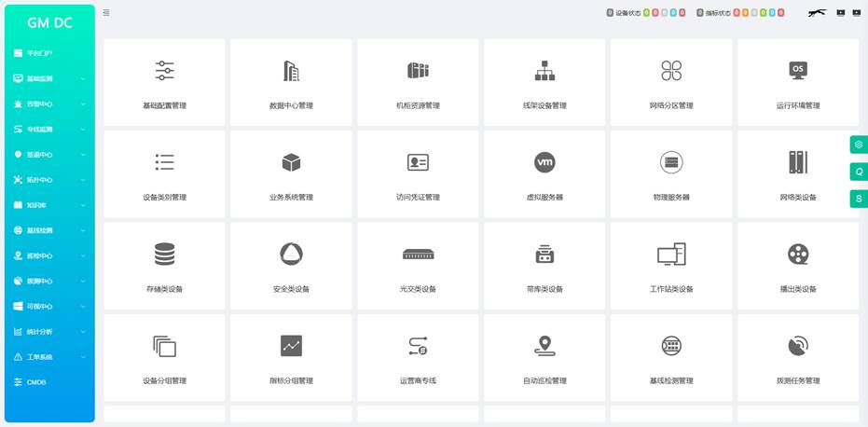Open the 机柜资源管理 cabinet card

coord(418,83)
